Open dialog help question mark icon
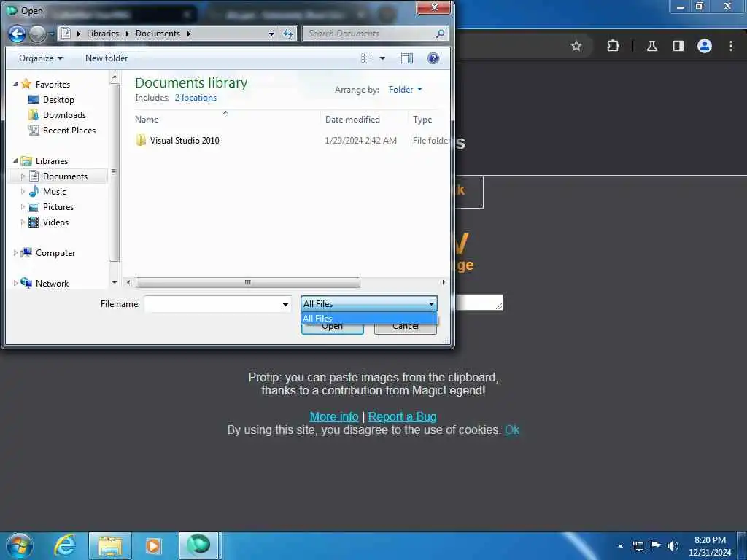 433,58
